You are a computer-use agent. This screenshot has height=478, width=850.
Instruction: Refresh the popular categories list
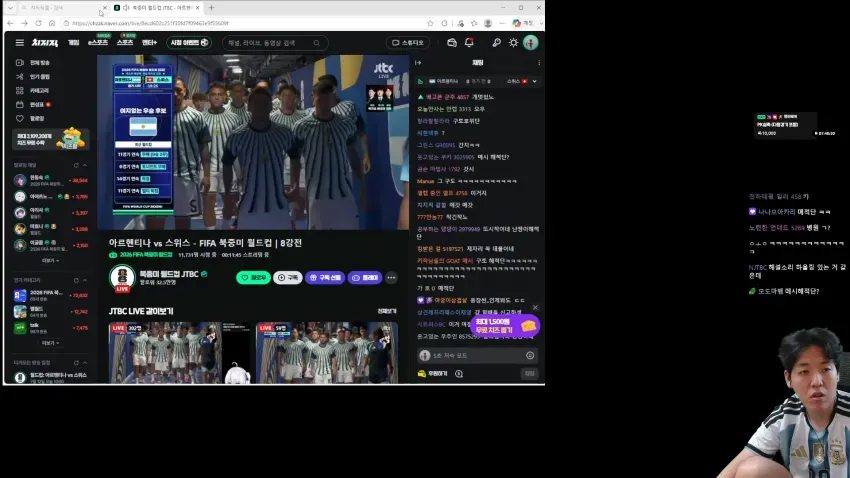click(76, 281)
